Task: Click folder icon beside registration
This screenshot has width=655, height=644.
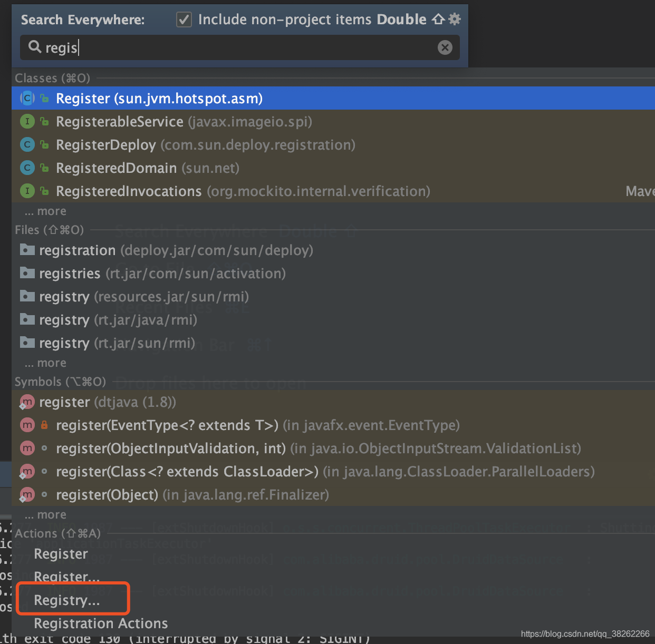Action: [27, 249]
